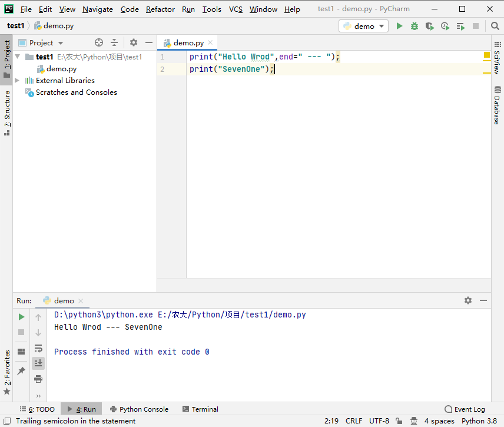
Task: Print the run output using printer icon
Action: pyautogui.click(x=38, y=379)
